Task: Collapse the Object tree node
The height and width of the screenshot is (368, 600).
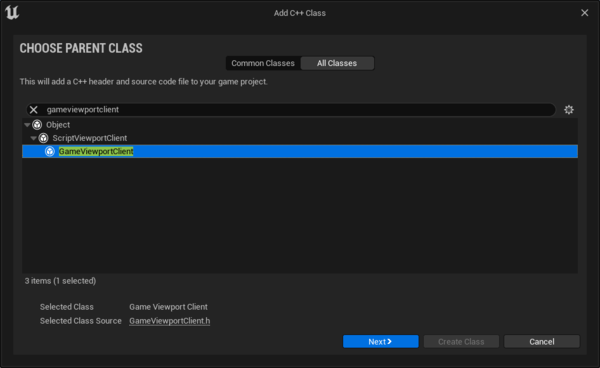Action: coord(27,125)
